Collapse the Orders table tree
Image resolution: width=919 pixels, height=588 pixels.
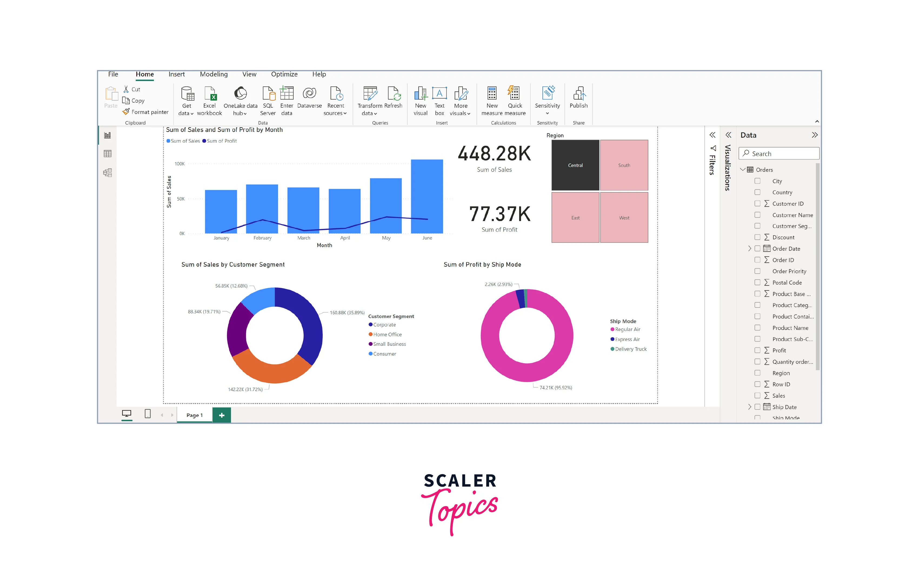point(742,169)
